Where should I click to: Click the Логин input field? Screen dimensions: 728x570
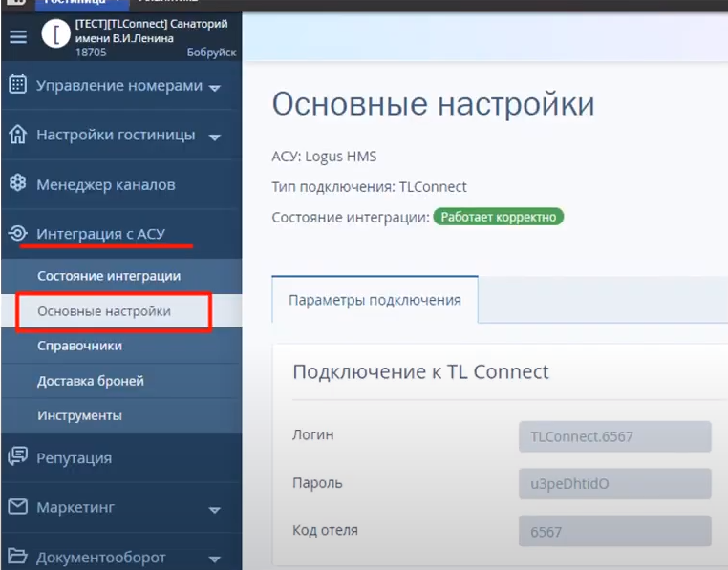click(615, 436)
